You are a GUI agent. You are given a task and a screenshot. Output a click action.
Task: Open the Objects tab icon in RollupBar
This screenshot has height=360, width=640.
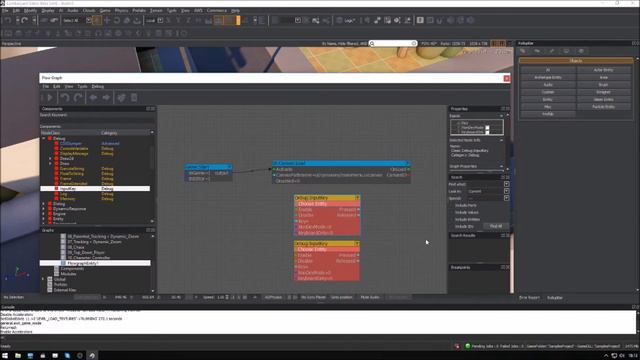[523, 51]
